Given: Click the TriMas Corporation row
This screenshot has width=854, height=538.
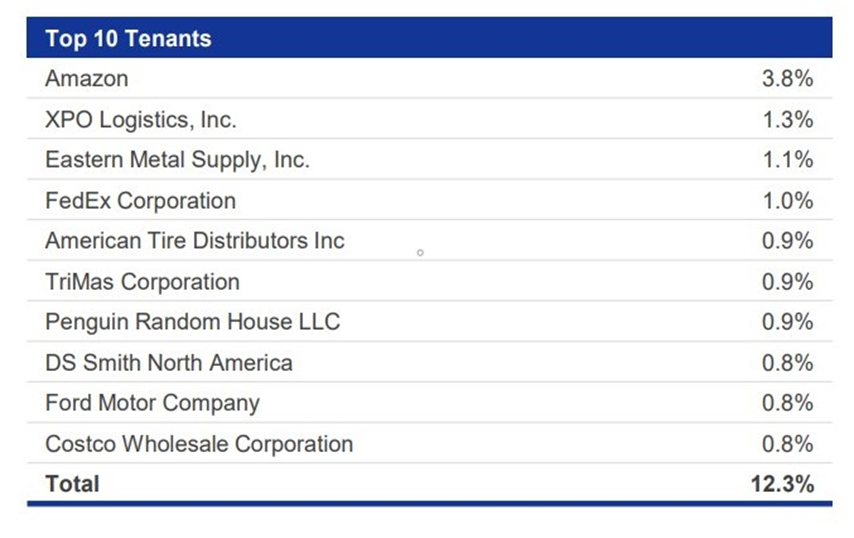Looking at the screenshot, I should (x=429, y=282).
